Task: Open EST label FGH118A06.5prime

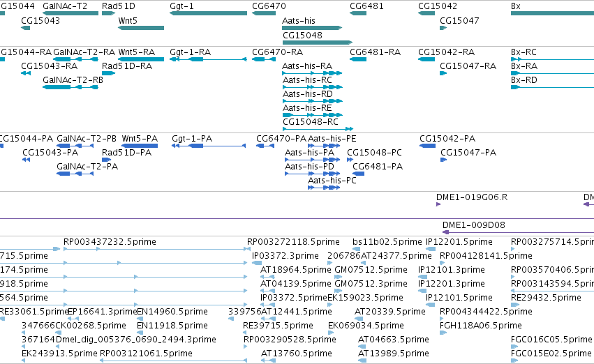Action: [x=481, y=326]
